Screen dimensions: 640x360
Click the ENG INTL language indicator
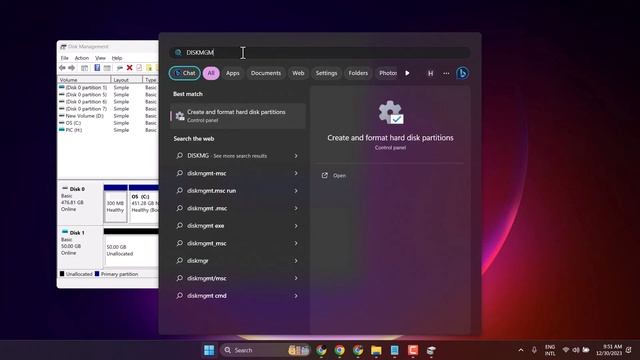coord(550,350)
